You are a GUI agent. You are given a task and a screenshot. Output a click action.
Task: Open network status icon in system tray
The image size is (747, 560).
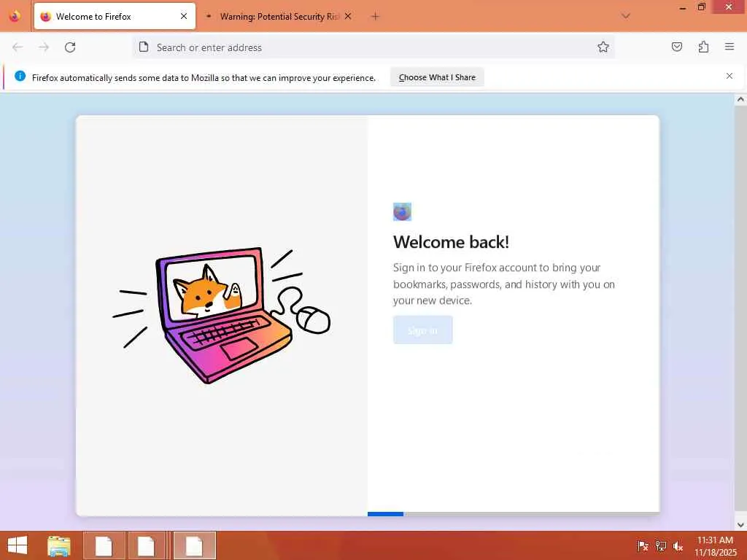point(660,546)
